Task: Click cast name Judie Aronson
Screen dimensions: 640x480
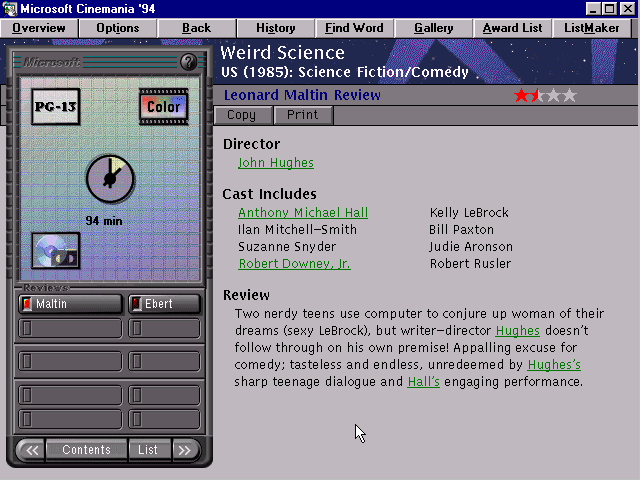Action: tap(471, 247)
